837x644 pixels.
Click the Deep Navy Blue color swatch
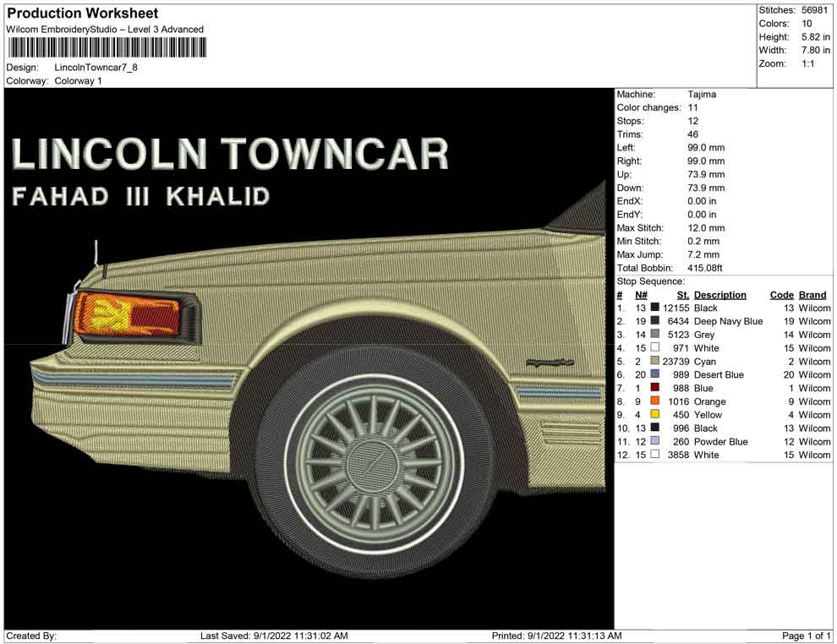pos(655,320)
